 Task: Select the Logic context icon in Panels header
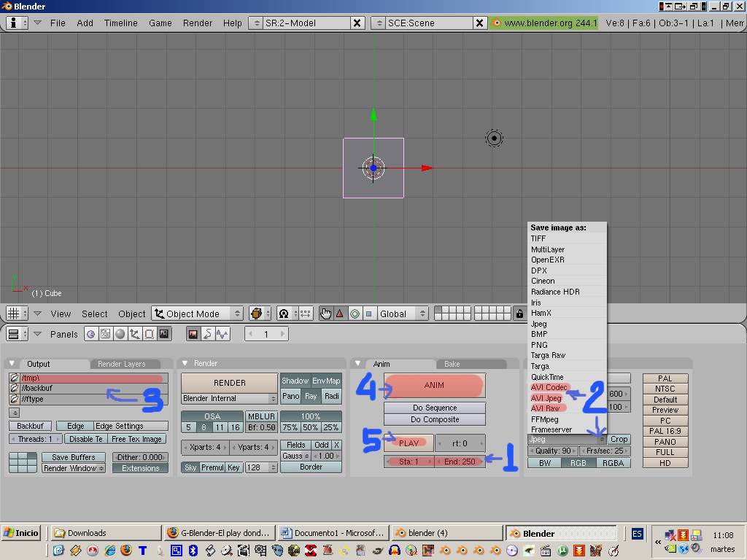click(91, 334)
